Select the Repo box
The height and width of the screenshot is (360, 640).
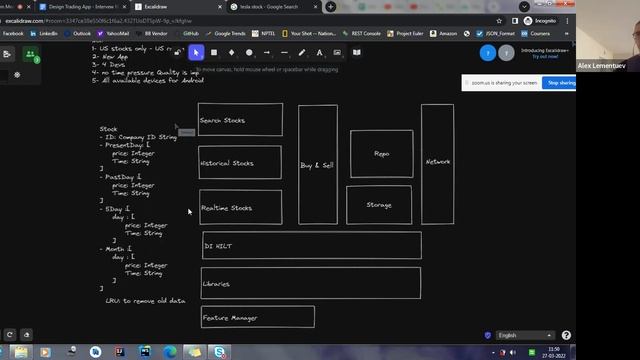tap(382, 154)
